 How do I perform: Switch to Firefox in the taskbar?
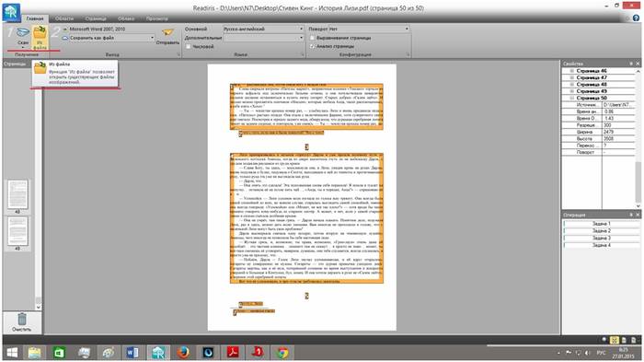183,352
